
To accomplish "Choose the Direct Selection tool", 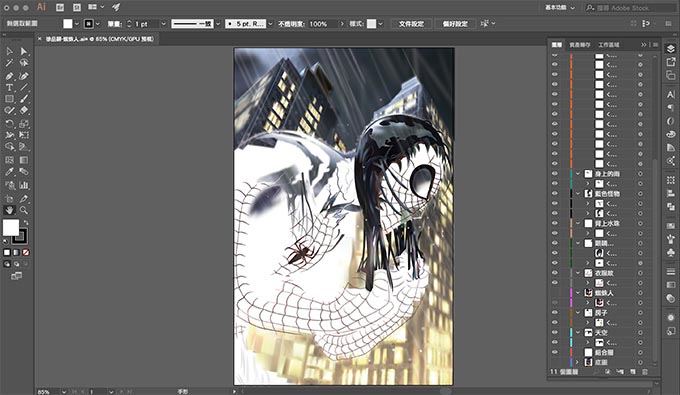I will (24, 51).
